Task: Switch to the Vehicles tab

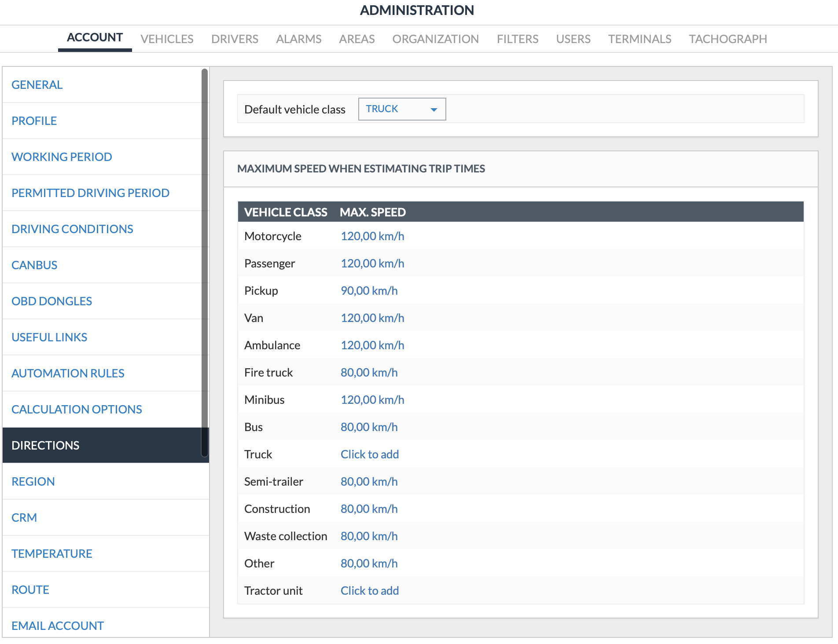Action: pos(167,39)
